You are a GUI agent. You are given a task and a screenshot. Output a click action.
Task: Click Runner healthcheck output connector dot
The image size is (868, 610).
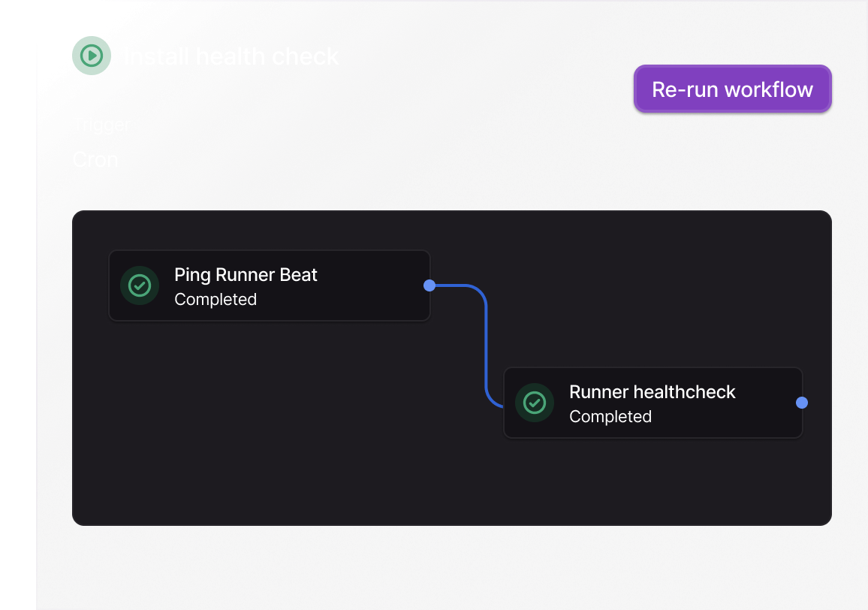pyautogui.click(x=802, y=403)
